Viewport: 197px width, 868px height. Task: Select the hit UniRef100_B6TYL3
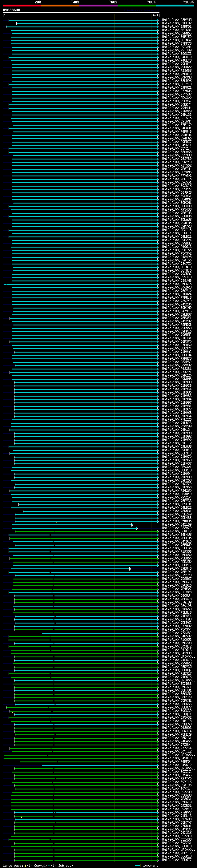click(x=176, y=84)
